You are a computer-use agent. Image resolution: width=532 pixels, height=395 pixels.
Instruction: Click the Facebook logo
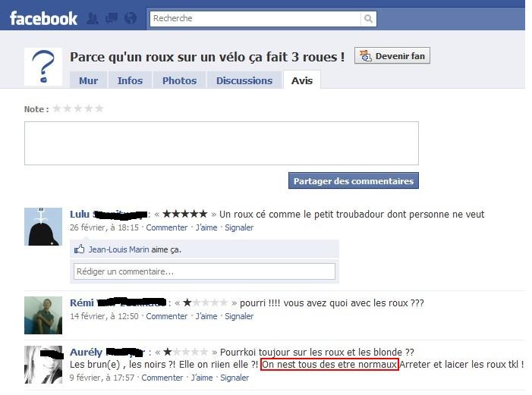click(x=43, y=19)
